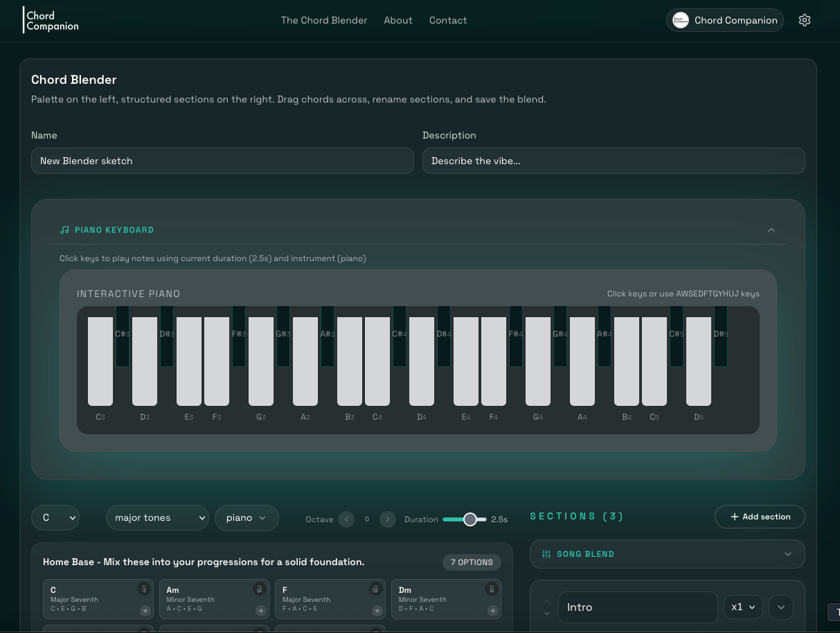The width and height of the screenshot is (840, 633).
Task: Increase octave with right arrow
Action: (x=388, y=519)
